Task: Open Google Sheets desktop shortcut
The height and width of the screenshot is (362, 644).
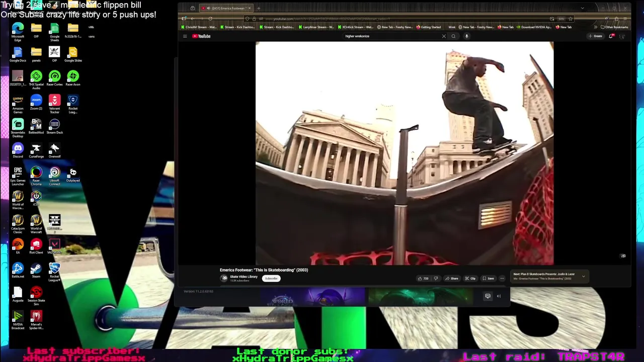Action: [x=54, y=31]
